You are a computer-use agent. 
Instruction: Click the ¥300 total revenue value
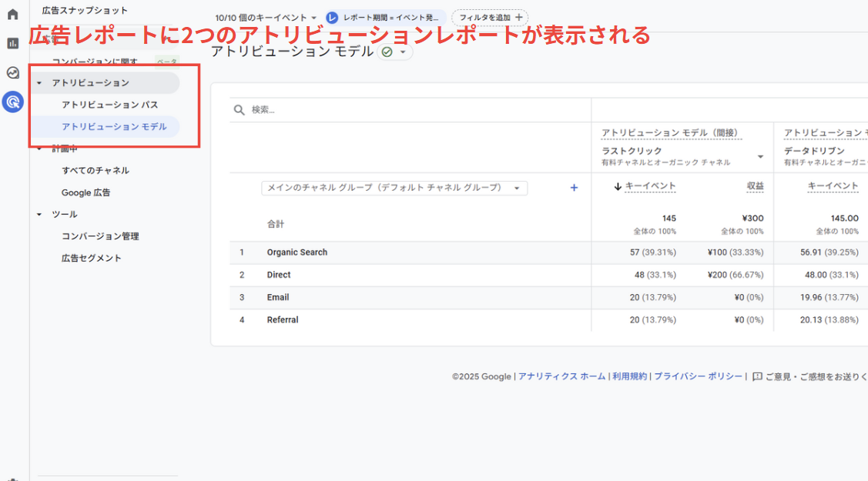tap(752, 219)
